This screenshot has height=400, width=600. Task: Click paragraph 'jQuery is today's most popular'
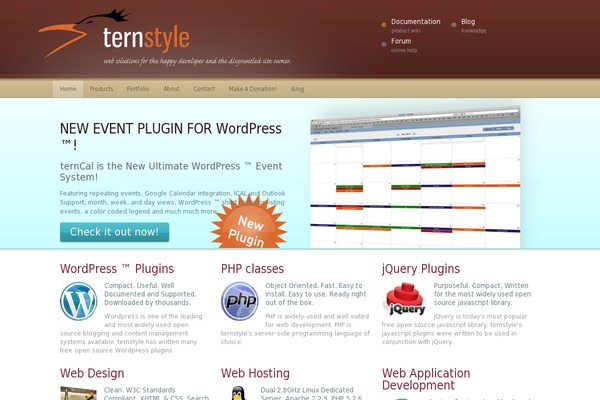coord(454,329)
